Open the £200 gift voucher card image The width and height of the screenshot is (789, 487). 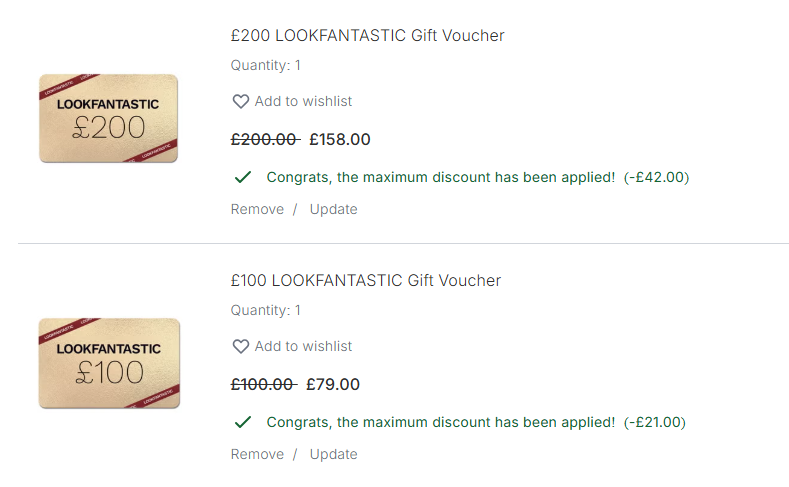(108, 118)
